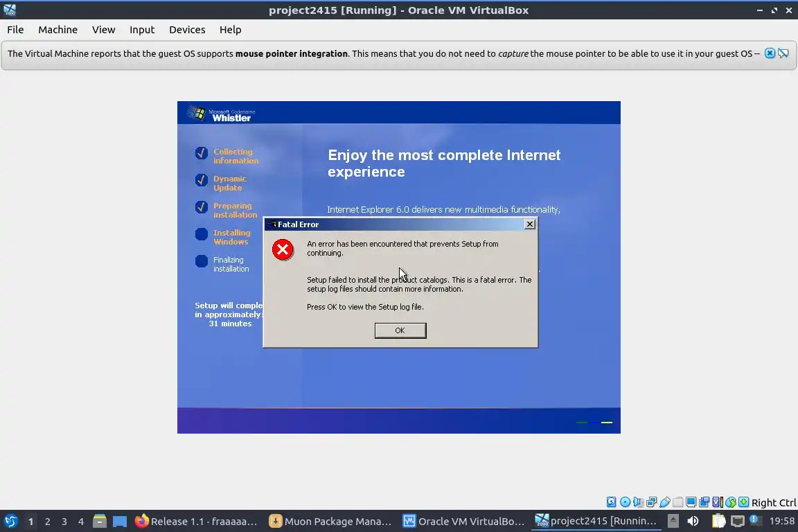
Task: Click the recording status indicator icon
Action: 704,502
